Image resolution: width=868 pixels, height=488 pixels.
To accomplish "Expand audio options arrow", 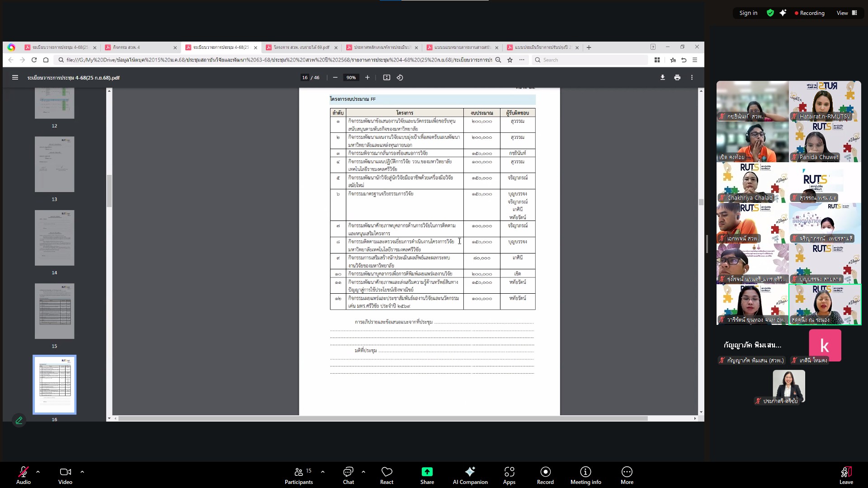I will (x=38, y=472).
